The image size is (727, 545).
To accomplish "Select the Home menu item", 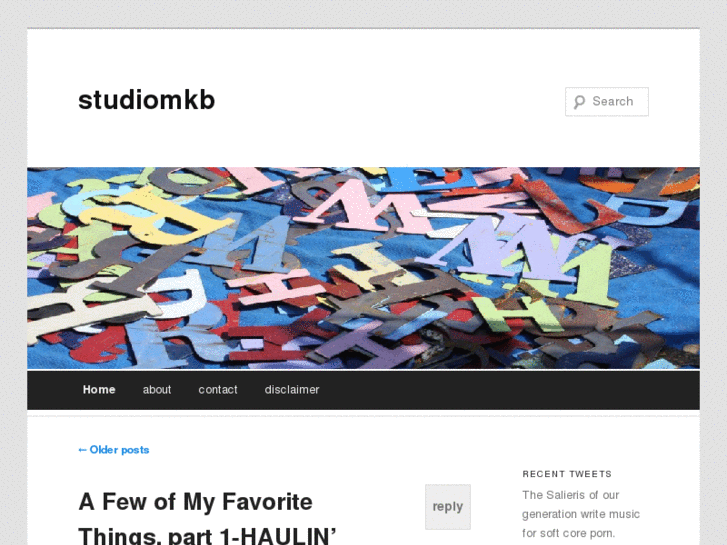I will click(99, 390).
